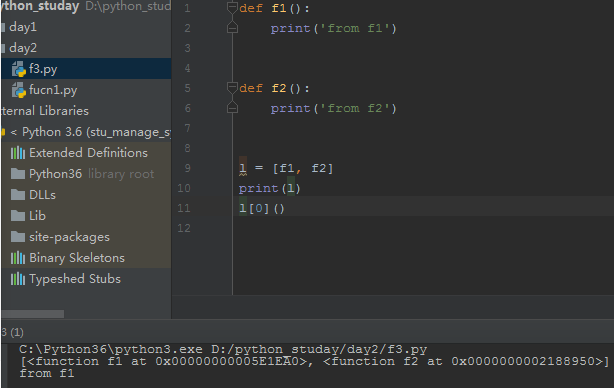This screenshot has height=388, width=614.
Task: Collapse the f1 function definition fold marker
Action: [232, 8]
